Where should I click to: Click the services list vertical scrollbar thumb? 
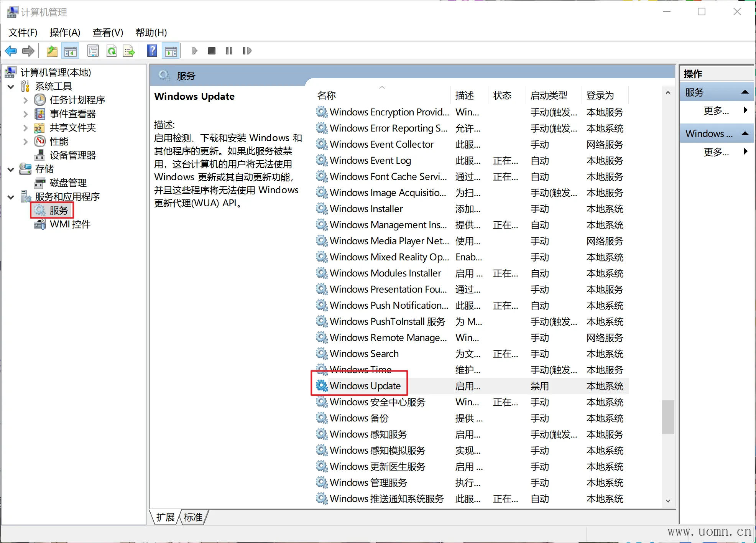(x=668, y=417)
